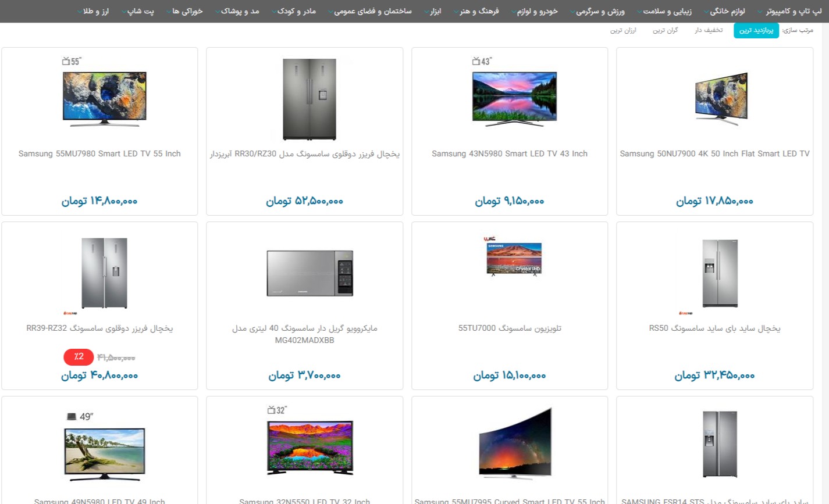Expand the لوازم خانگی category dropdown

(724, 11)
